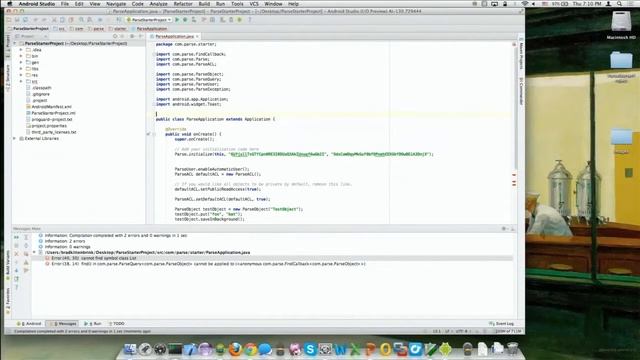Expand External Libraries node
Image resolution: width=640 pixels, height=360 pixels.
(15, 138)
